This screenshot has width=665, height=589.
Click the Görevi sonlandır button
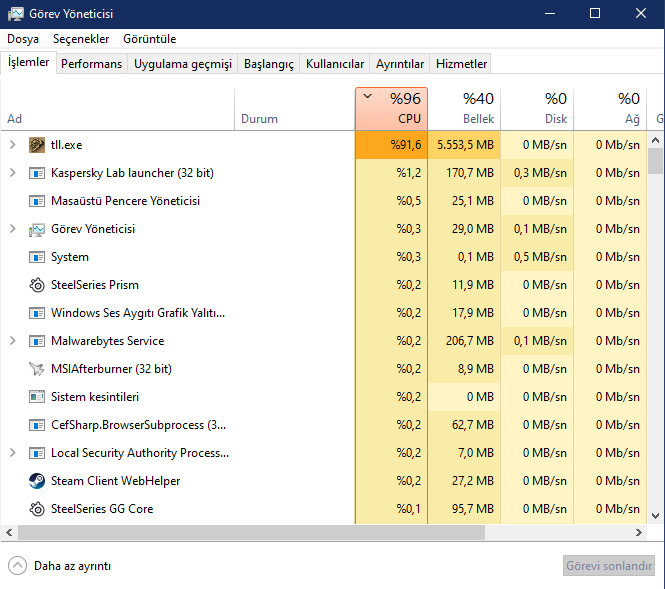click(609, 566)
